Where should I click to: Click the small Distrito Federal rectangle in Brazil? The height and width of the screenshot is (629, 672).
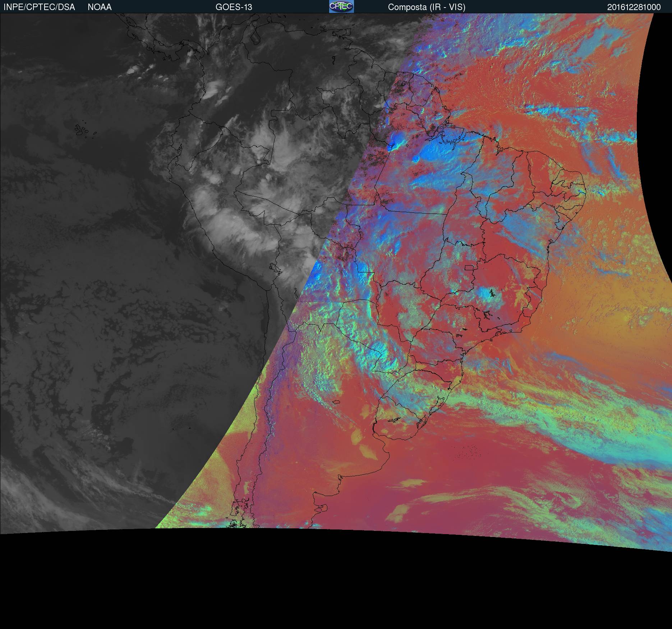[x=469, y=267]
